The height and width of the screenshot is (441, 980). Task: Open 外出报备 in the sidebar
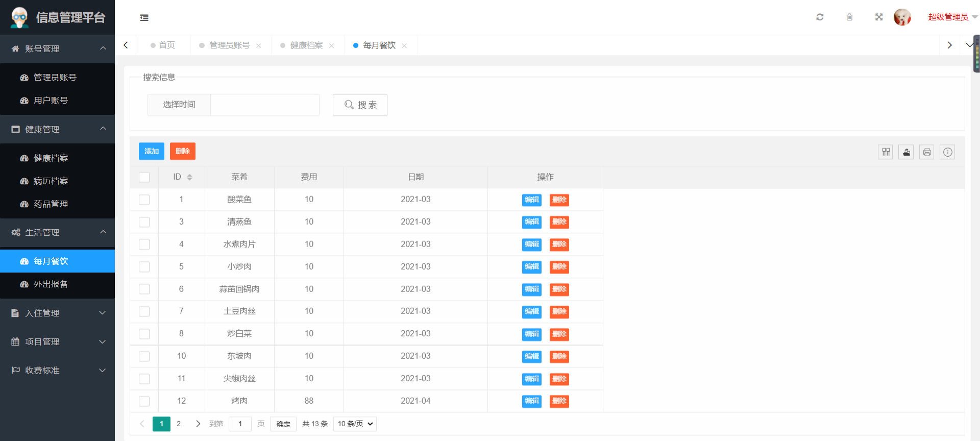click(x=57, y=284)
